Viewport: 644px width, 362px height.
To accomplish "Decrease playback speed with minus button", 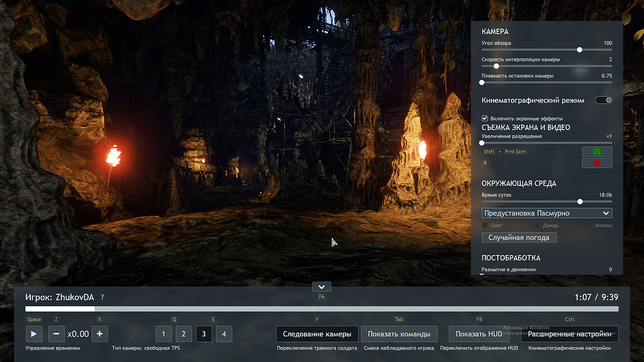I will coord(56,334).
